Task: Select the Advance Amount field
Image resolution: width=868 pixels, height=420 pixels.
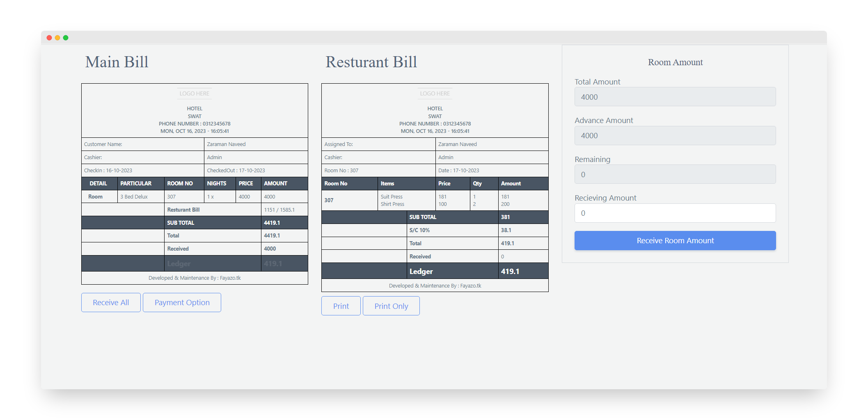Action: pos(675,136)
